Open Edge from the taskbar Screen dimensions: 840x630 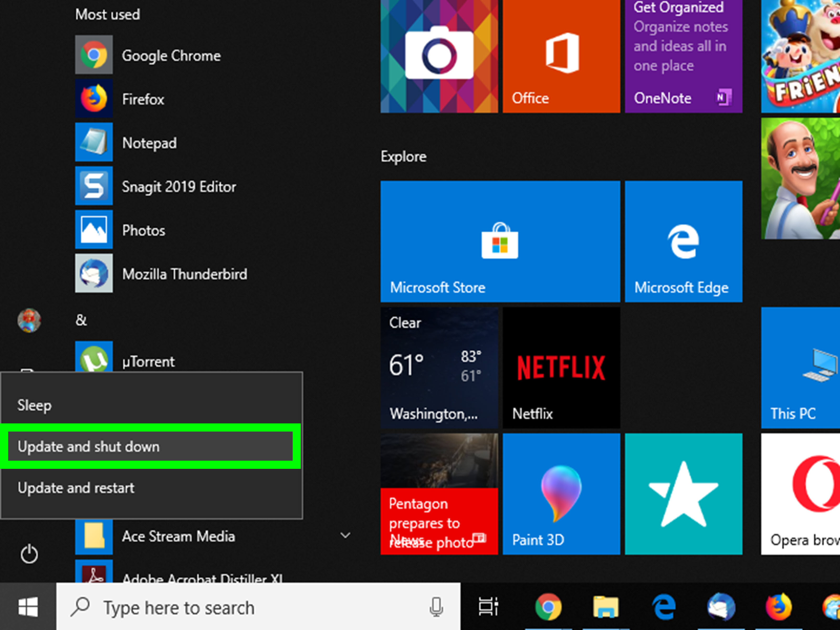click(663, 607)
